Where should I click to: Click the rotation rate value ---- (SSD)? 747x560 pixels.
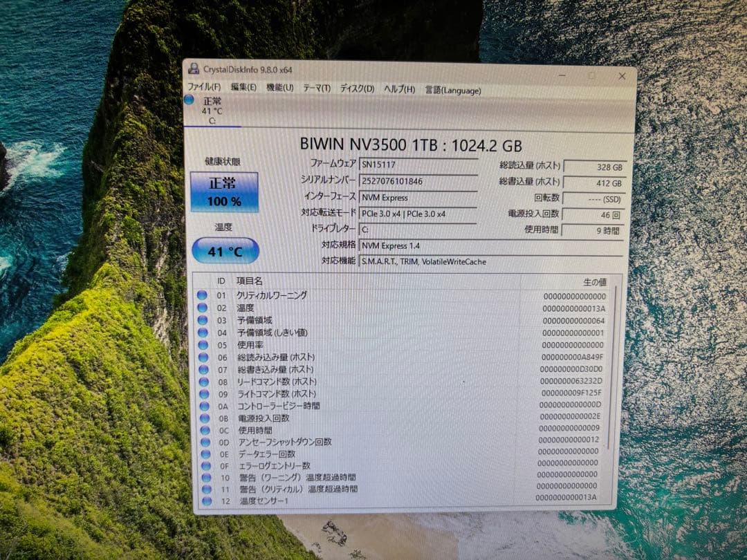[x=593, y=199]
